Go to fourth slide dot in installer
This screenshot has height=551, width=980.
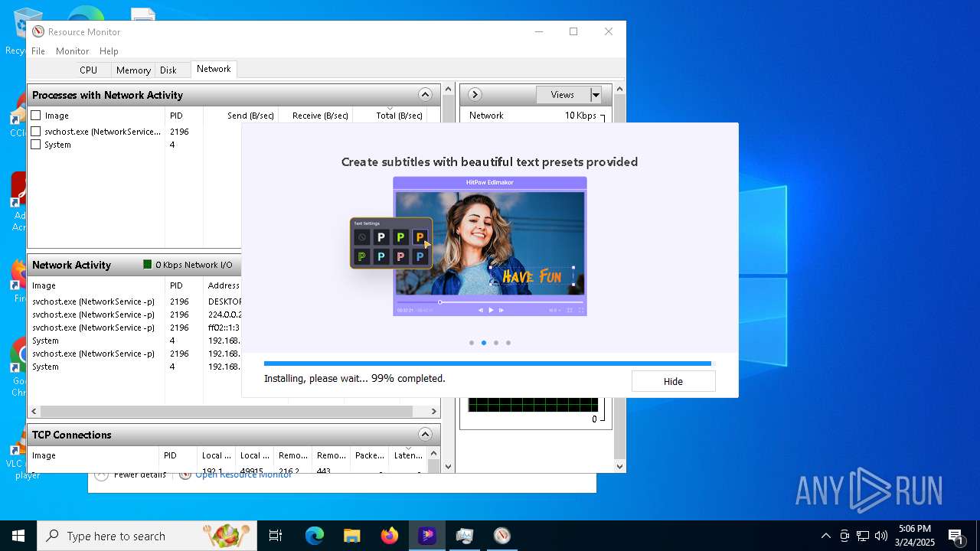point(508,343)
